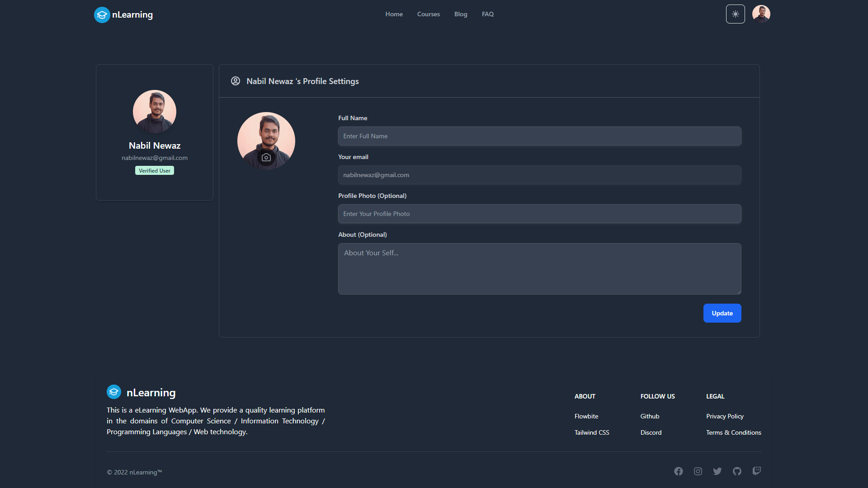Go to the Courses menu item
This screenshot has height=488, width=868.
(x=428, y=14)
